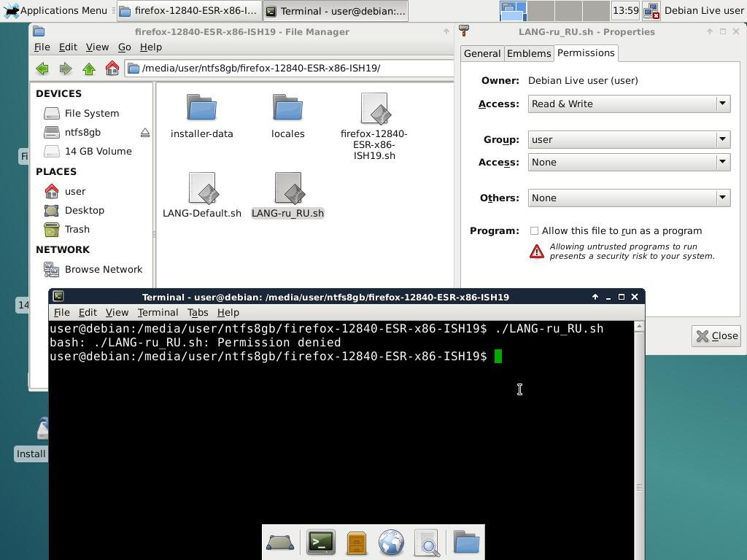Image resolution: width=747 pixels, height=560 pixels.
Task: Open Help menu in File Manager
Action: coord(150,47)
